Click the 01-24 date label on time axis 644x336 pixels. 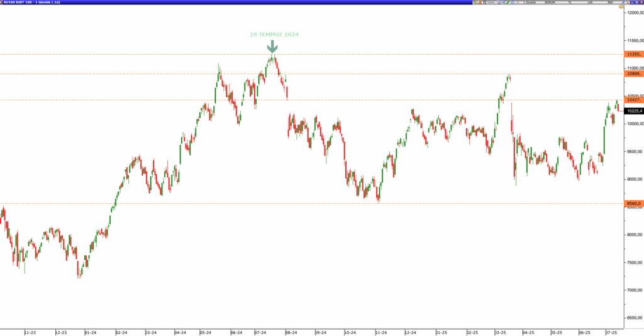[x=91, y=333]
